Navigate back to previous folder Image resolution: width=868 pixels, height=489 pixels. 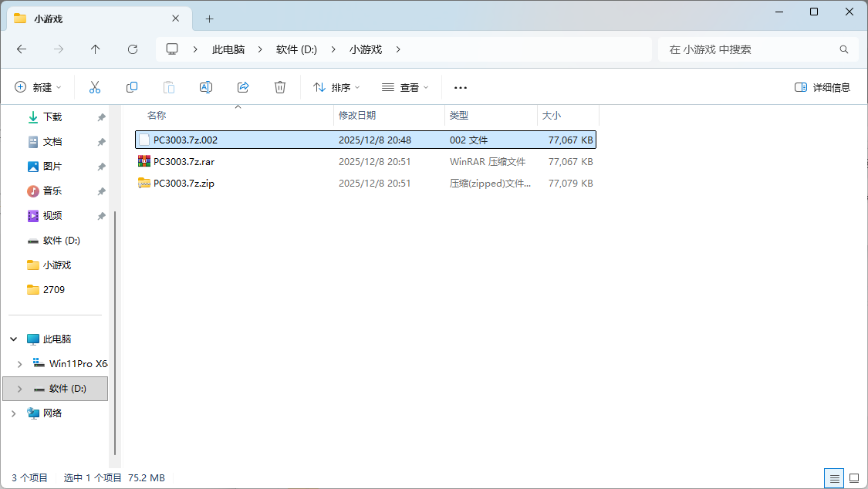22,49
